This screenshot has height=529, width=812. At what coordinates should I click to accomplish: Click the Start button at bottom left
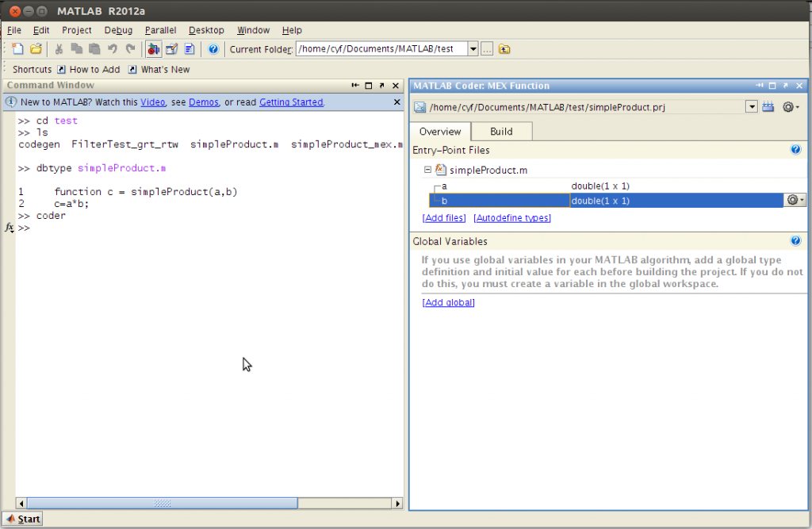22,518
